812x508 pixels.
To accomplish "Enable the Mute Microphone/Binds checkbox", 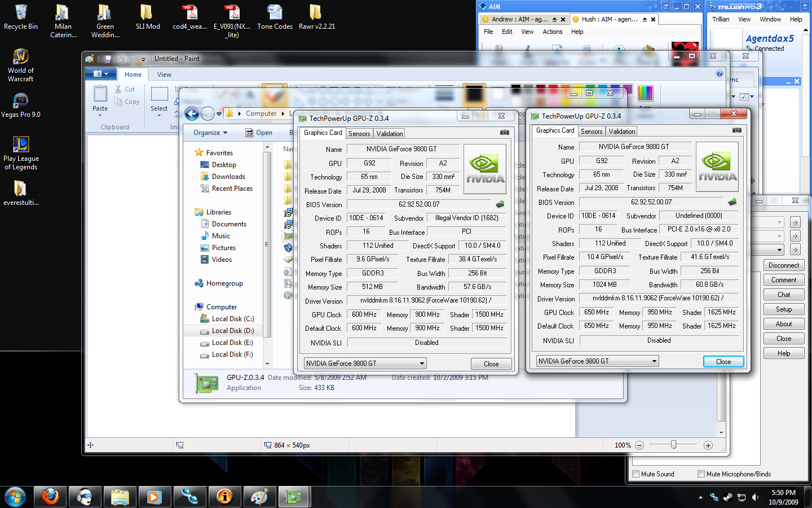I will 701,474.
